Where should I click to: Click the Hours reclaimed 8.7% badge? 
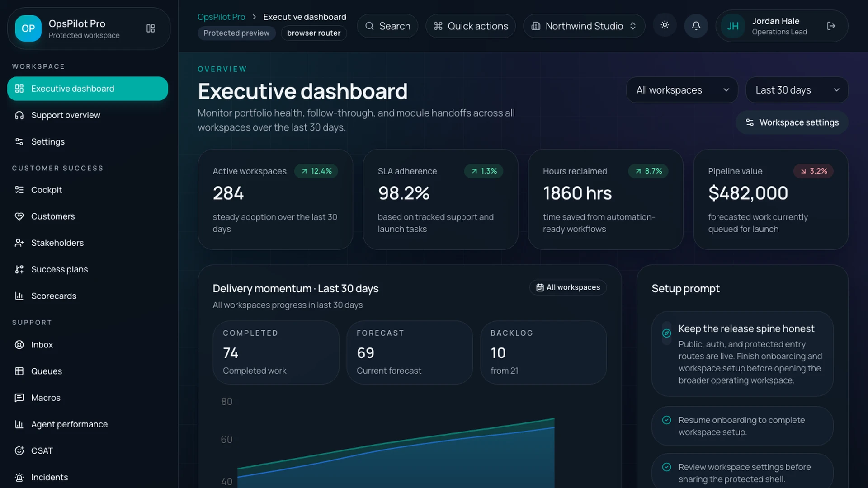pyautogui.click(x=648, y=171)
